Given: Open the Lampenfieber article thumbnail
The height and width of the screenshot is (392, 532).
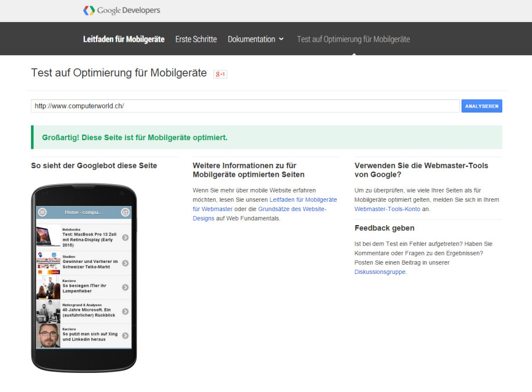Looking at the screenshot, I should (48, 287).
